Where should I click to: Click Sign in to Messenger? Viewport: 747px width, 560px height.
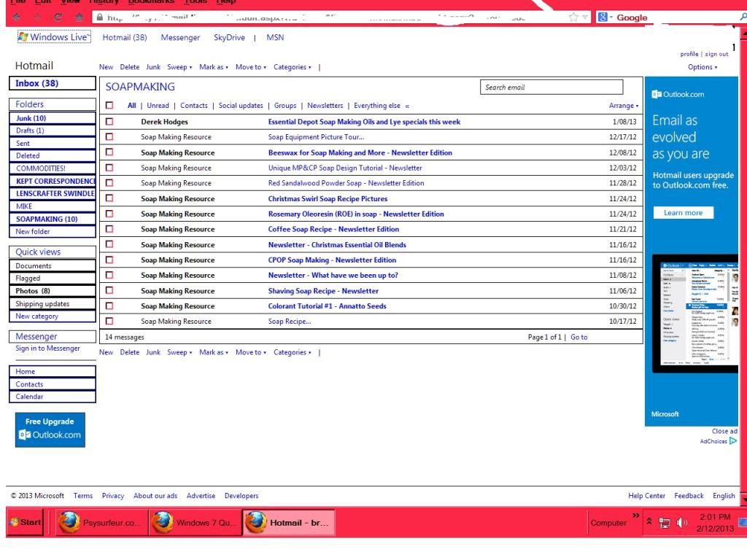point(47,348)
